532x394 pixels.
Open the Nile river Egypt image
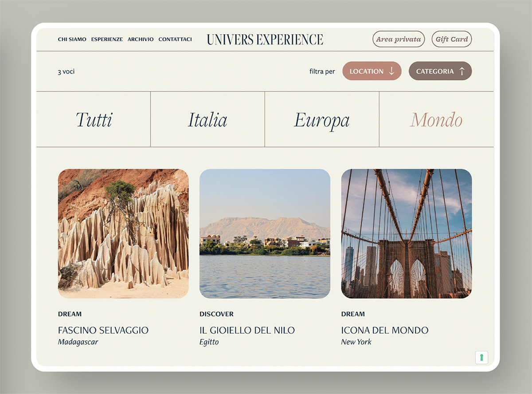[265, 233]
